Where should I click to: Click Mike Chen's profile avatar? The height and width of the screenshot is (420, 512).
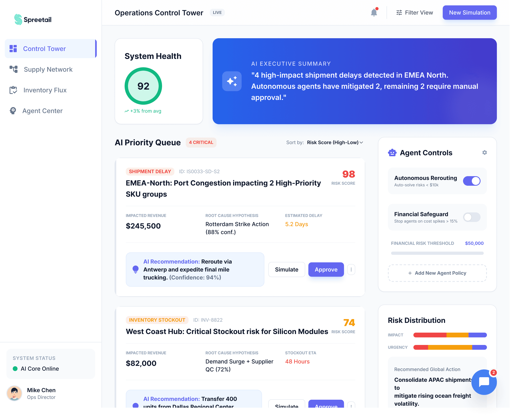coord(14,393)
